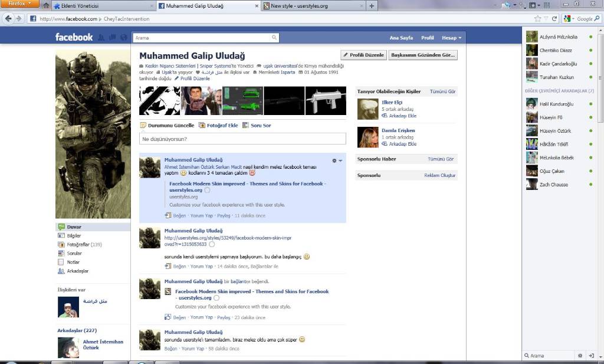Open a new tab with the plus button
Image resolution: width=604 pixels, height=364 pixels.
[x=372, y=6]
